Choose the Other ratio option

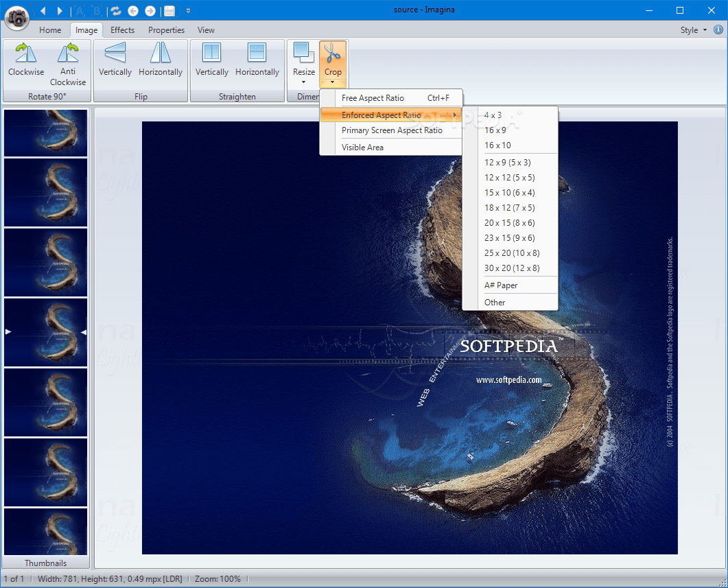[510, 302]
